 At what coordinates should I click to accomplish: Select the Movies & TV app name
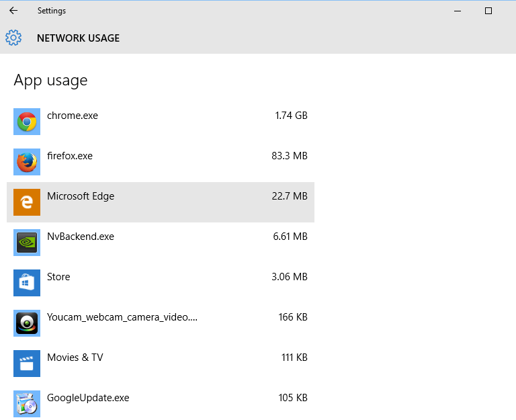[75, 358]
